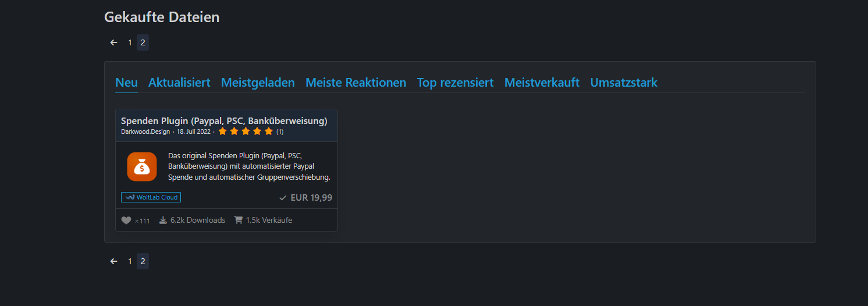The width and height of the screenshot is (868, 306).
Task: Click the checkmark icon beside the price
Action: (x=283, y=198)
